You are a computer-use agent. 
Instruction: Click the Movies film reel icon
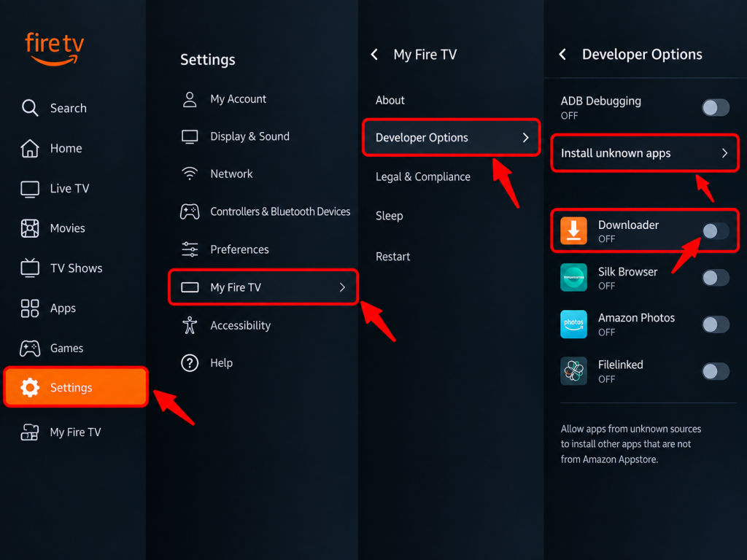click(30, 228)
